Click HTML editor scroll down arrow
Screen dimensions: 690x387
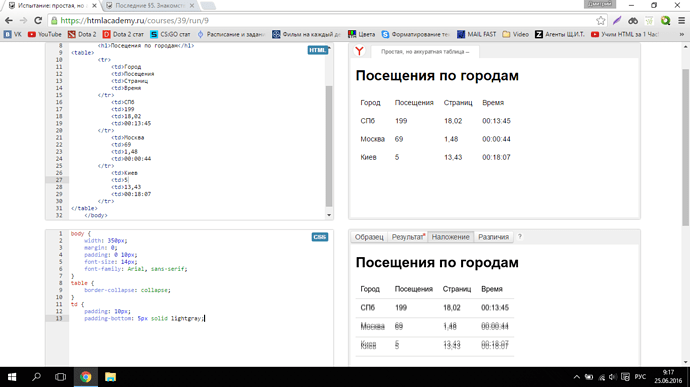[x=329, y=215]
